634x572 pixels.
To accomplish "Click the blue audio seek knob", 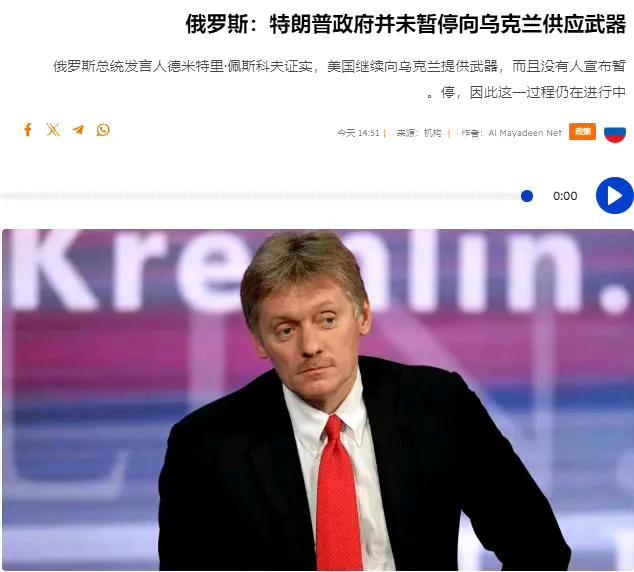I will tap(527, 196).
